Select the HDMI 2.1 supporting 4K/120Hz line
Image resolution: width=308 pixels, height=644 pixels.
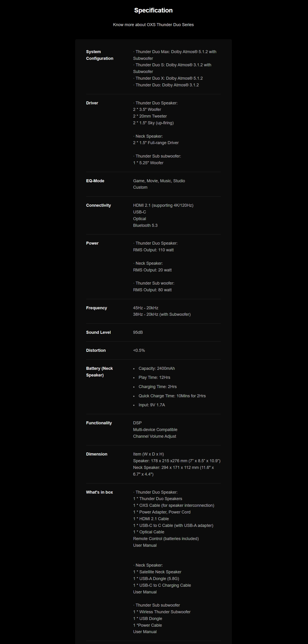click(x=163, y=205)
